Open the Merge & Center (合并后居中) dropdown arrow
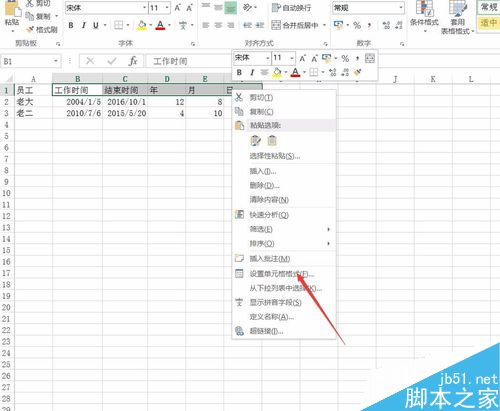Image resolution: width=500 pixels, height=411 pixels. (x=324, y=25)
